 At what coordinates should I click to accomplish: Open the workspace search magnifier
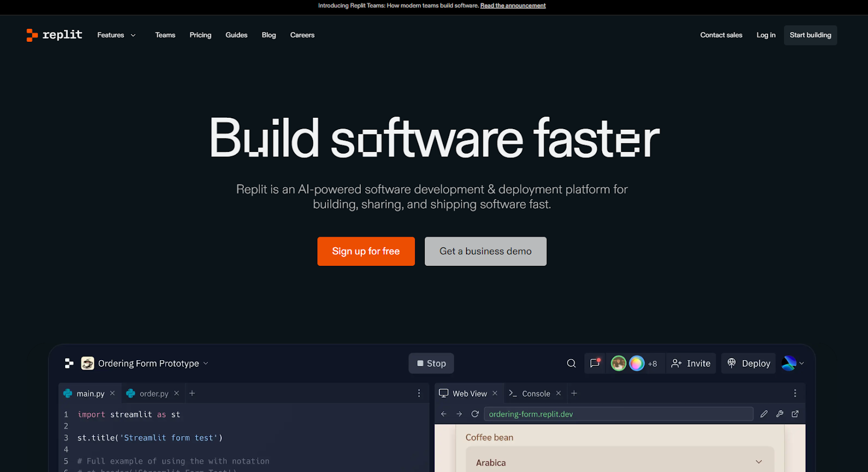571,363
